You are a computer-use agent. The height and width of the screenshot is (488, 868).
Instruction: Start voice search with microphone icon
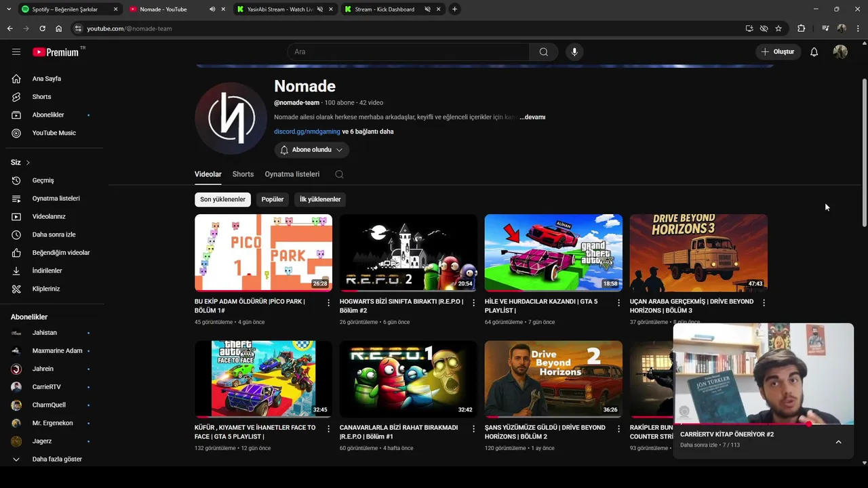point(574,52)
